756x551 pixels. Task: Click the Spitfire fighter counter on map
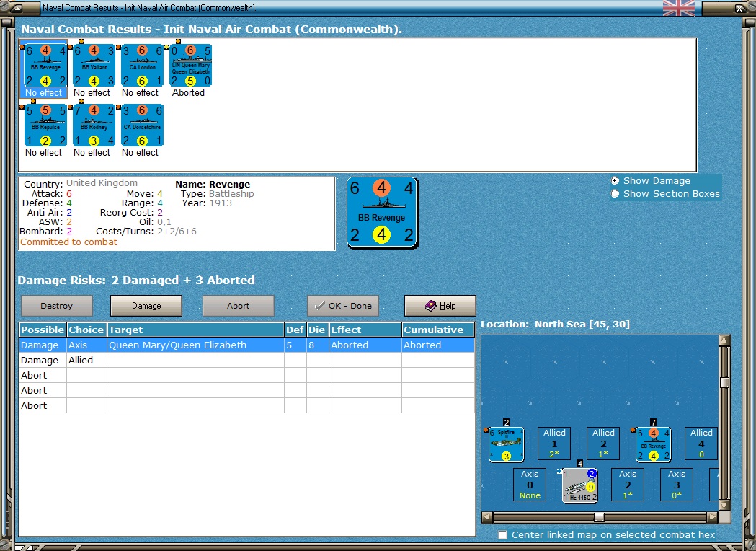[506, 444]
